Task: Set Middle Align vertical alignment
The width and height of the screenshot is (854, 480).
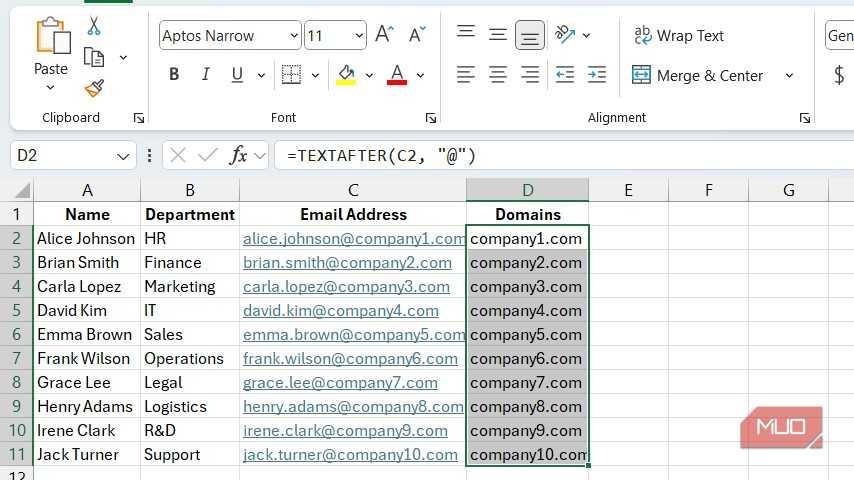Action: click(x=497, y=35)
